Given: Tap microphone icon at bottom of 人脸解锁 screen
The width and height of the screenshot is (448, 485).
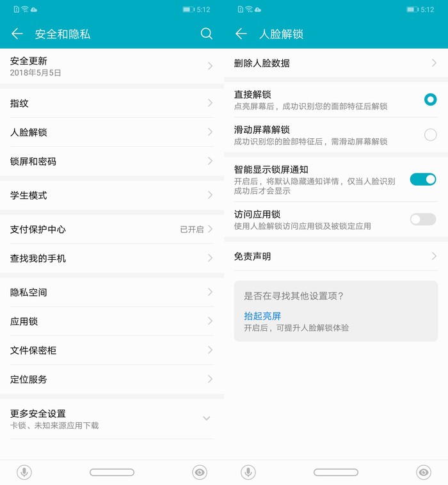Looking at the screenshot, I should pos(248,472).
